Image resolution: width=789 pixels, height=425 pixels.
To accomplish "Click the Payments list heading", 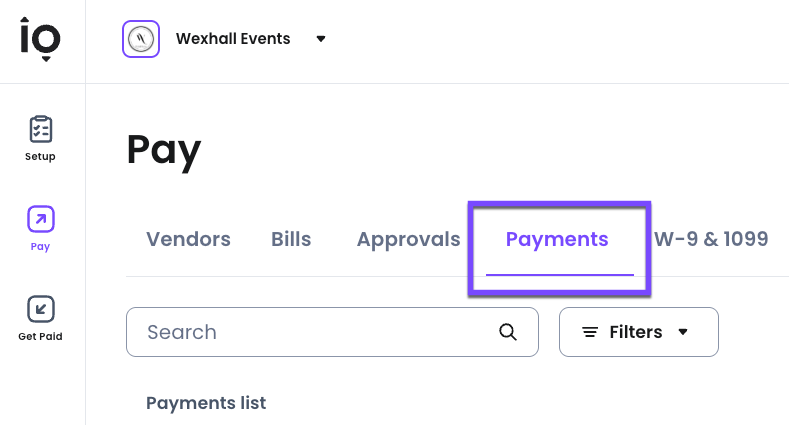I will click(x=206, y=403).
